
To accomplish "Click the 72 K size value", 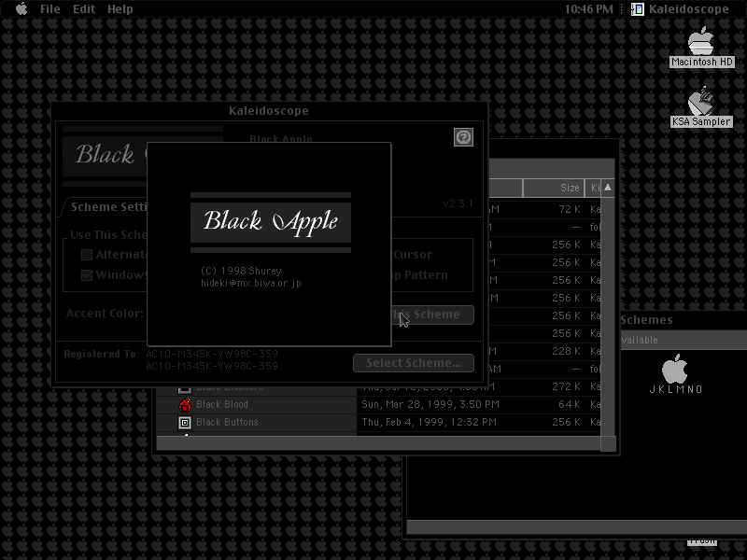I will 570,209.
